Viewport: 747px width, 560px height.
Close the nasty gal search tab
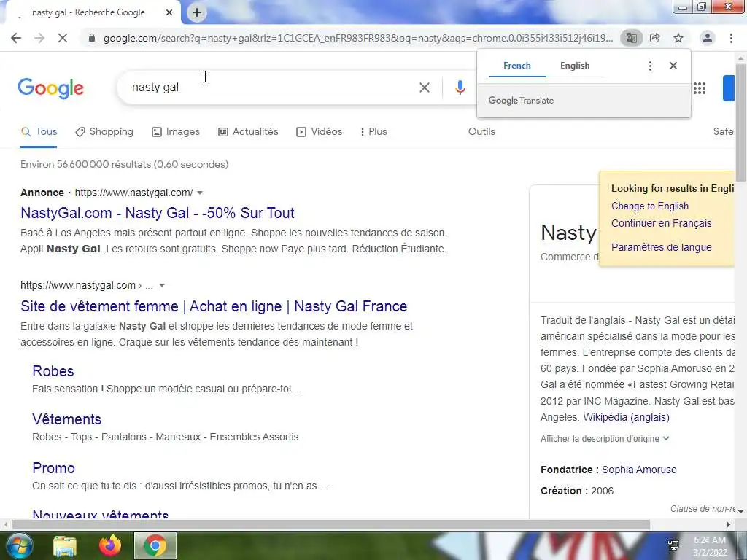tap(169, 13)
